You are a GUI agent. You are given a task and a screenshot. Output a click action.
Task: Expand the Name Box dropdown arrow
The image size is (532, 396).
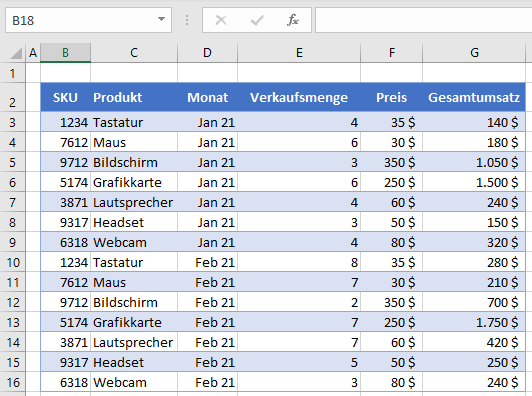pos(162,19)
